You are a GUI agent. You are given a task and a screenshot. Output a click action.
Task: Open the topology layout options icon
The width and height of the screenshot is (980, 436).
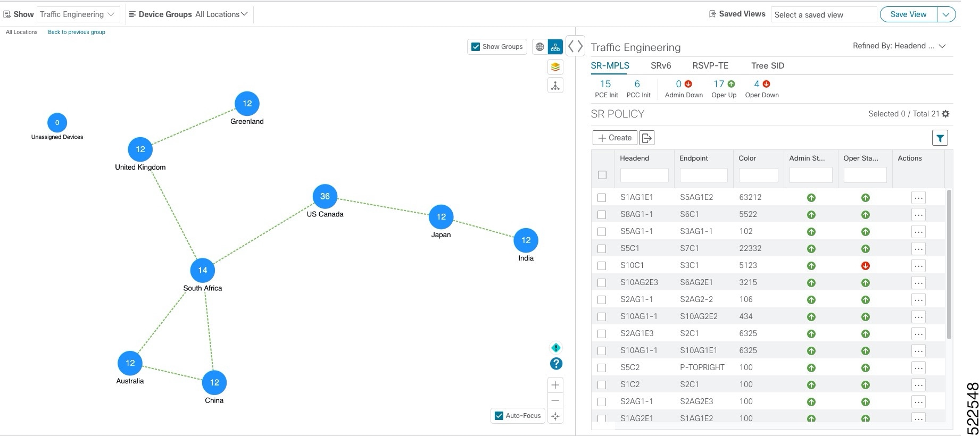tap(555, 86)
